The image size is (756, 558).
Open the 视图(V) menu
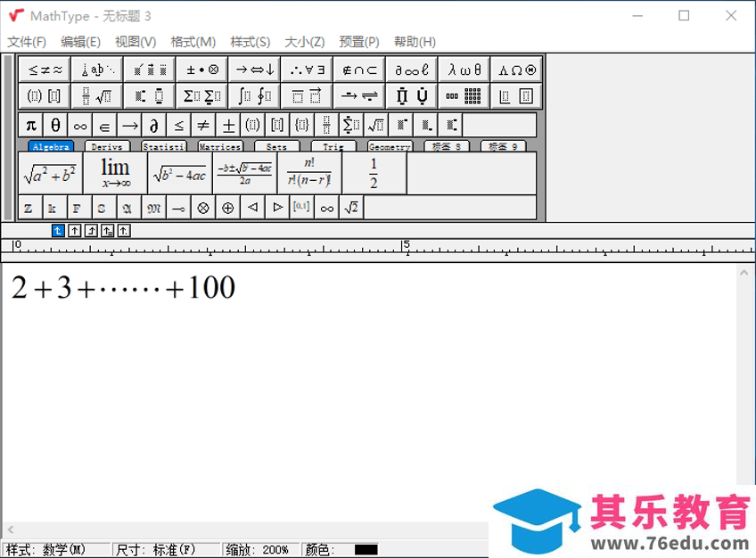pyautogui.click(x=136, y=42)
